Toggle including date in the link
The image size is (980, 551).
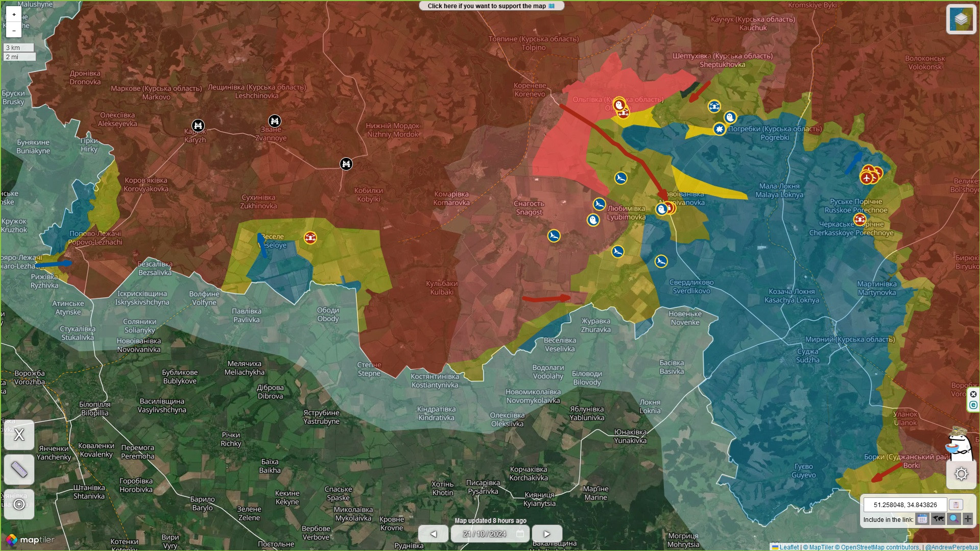[922, 519]
